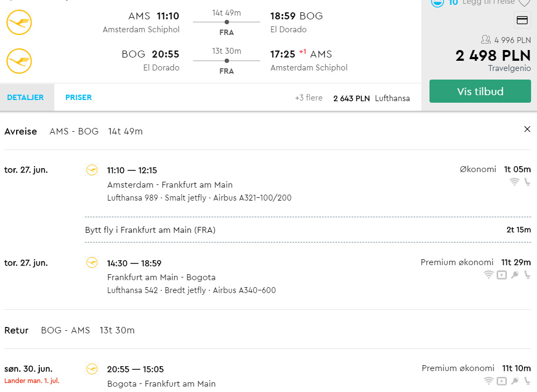Open the Vis tilbud offer button

coord(480,91)
